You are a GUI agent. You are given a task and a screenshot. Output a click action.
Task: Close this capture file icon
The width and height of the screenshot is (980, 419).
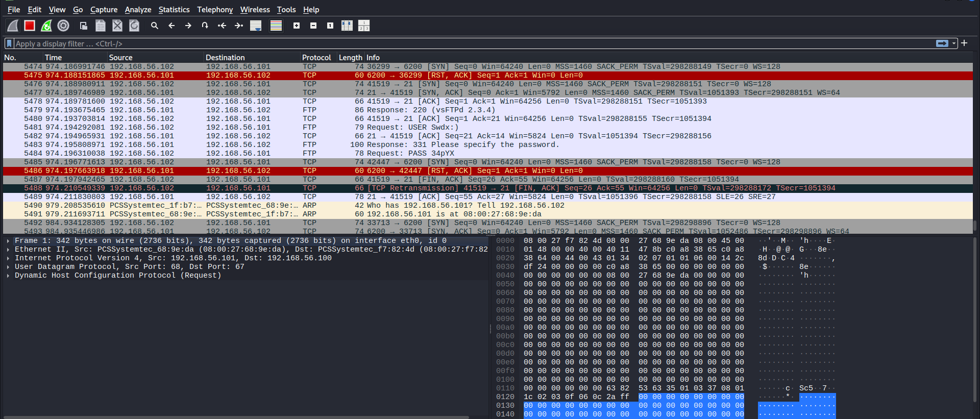117,26
